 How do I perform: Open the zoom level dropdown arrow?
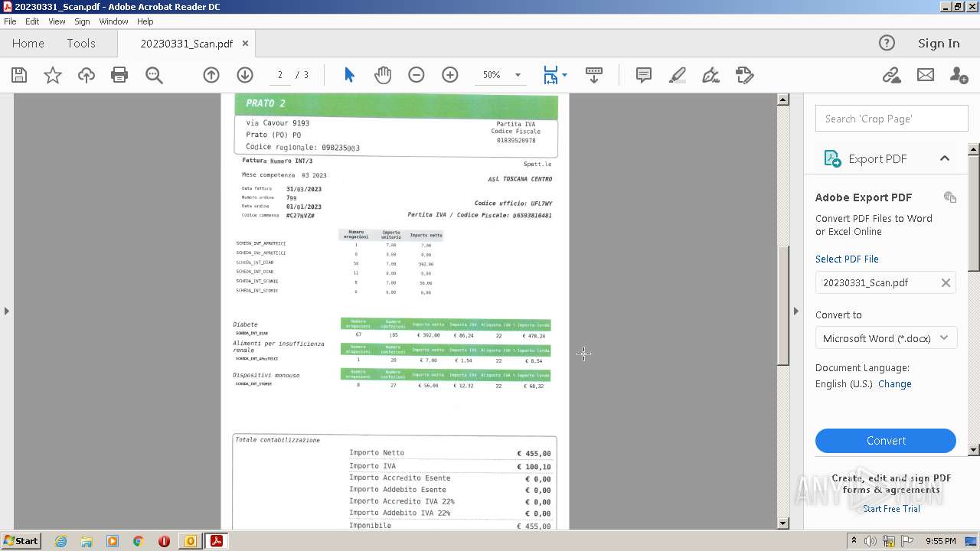518,75
